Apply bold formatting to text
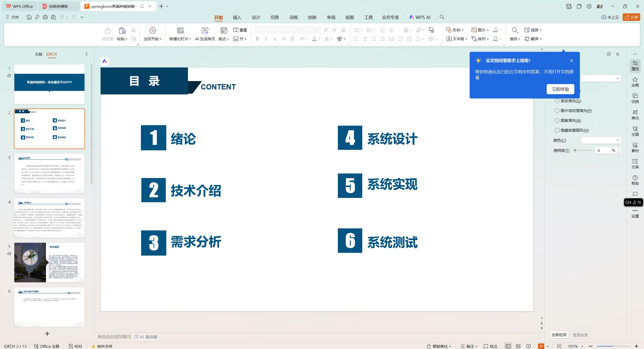This screenshot has height=349, width=644. (257, 39)
